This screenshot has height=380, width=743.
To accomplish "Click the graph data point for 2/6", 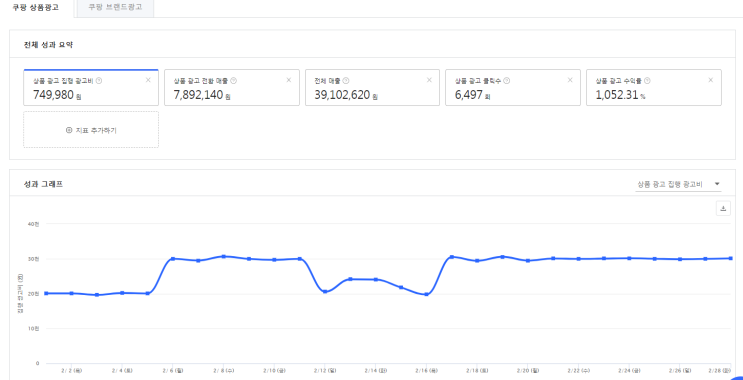I will point(173,259).
